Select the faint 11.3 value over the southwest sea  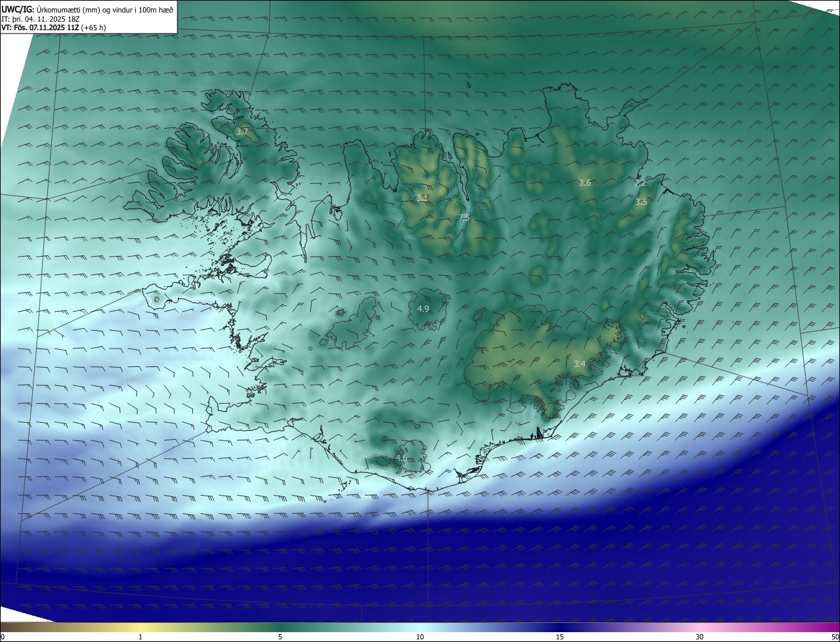pos(131,379)
